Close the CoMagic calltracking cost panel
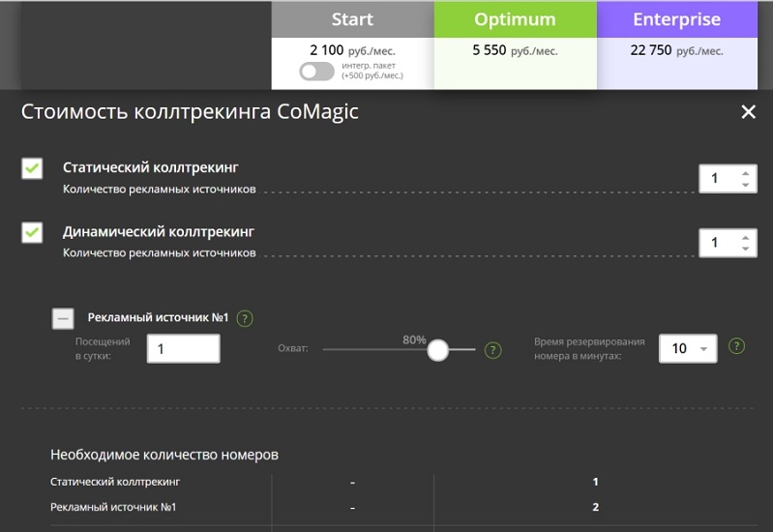Screen dimensions: 773x532 748,112
